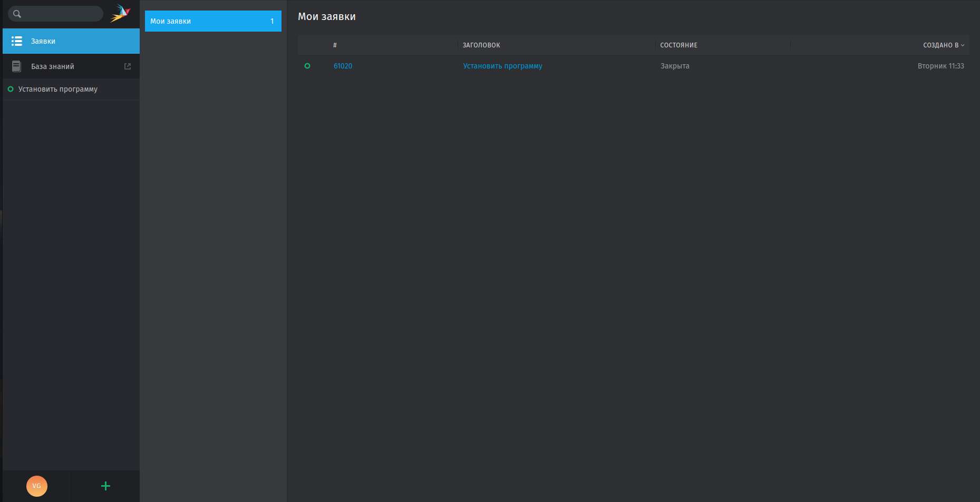Open ticket number 61020 link
Screen dimensions: 980x502
point(343,66)
